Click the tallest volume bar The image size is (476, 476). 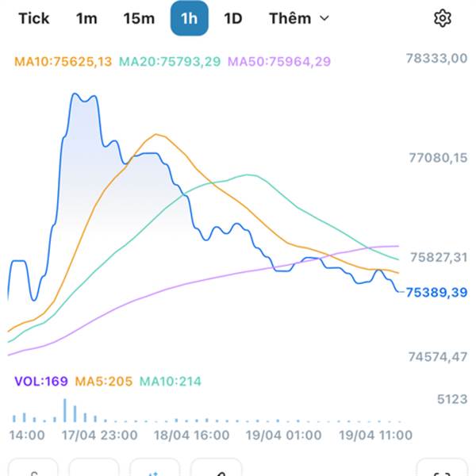[x=65, y=410]
